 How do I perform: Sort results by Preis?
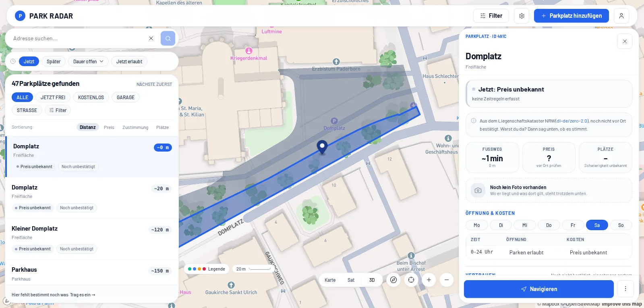pyautogui.click(x=109, y=127)
